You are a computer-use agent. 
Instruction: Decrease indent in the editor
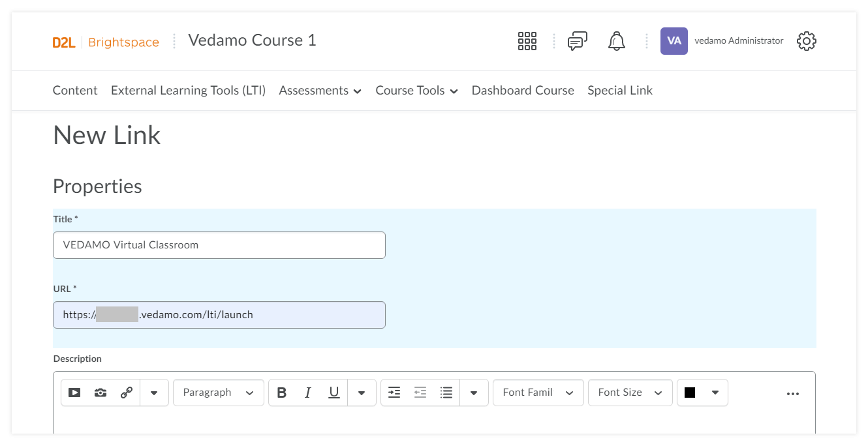point(420,393)
